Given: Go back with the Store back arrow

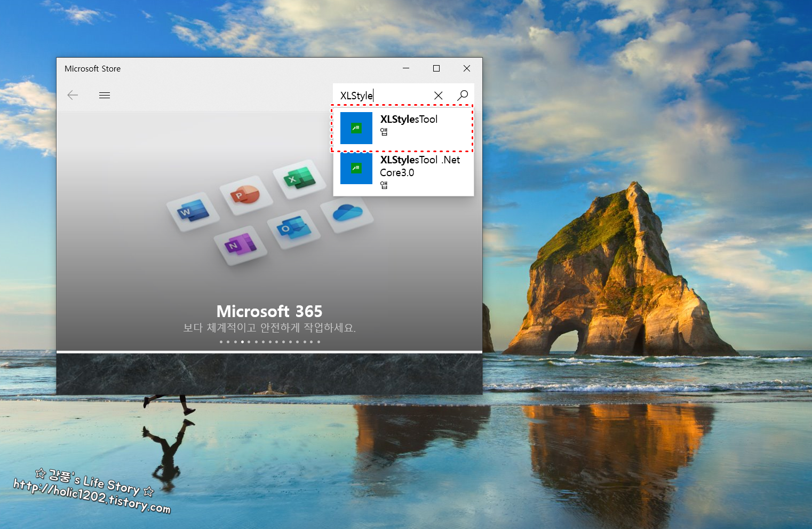Looking at the screenshot, I should pyautogui.click(x=73, y=95).
